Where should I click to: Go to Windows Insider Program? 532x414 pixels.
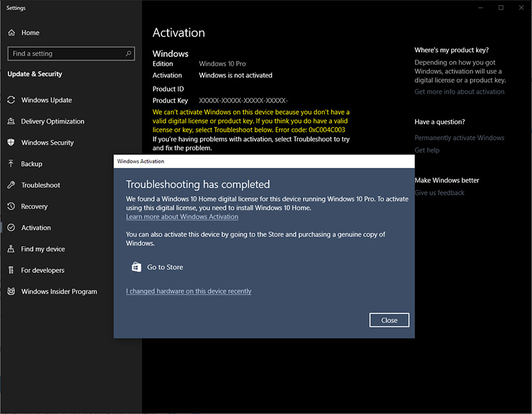point(59,292)
